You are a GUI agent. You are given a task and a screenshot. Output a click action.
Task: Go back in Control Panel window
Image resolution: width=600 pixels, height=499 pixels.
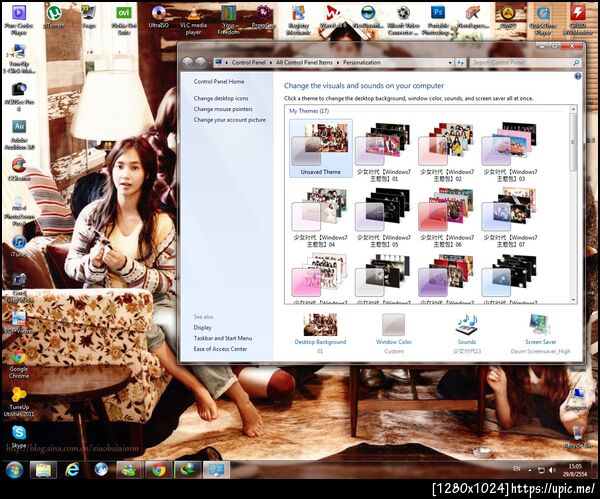point(188,62)
